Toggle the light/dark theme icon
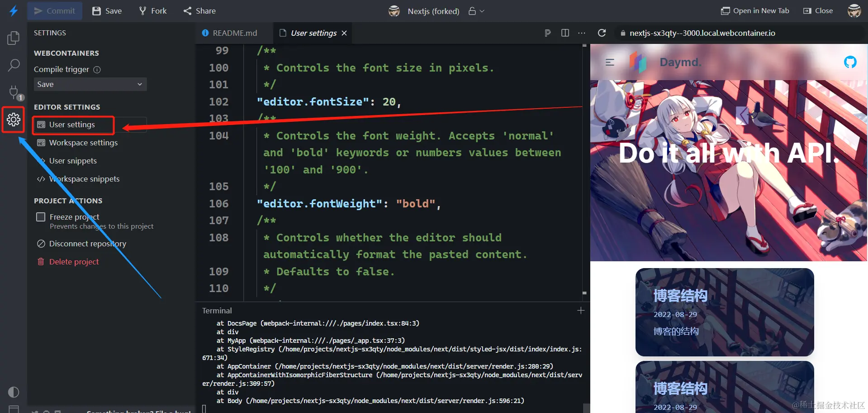Viewport: 868px width, 413px height. click(x=14, y=392)
